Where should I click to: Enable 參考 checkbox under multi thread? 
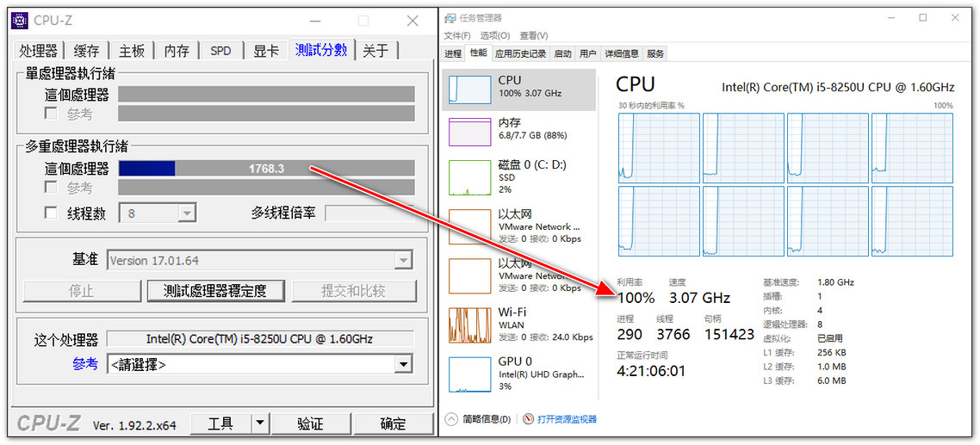52,188
